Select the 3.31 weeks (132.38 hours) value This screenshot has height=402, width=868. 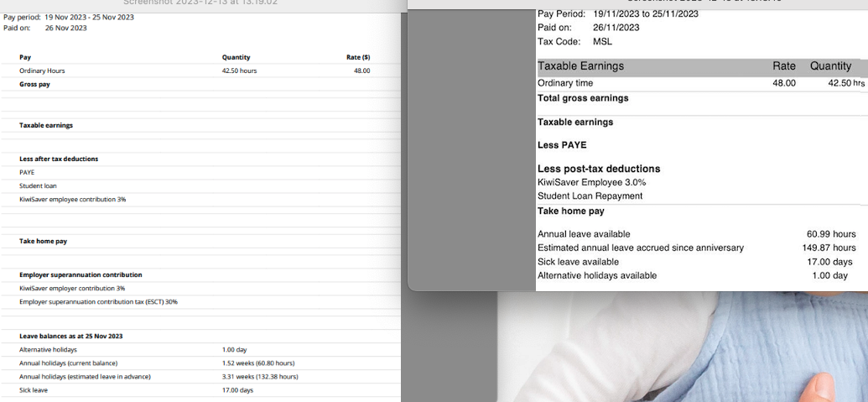(x=260, y=377)
